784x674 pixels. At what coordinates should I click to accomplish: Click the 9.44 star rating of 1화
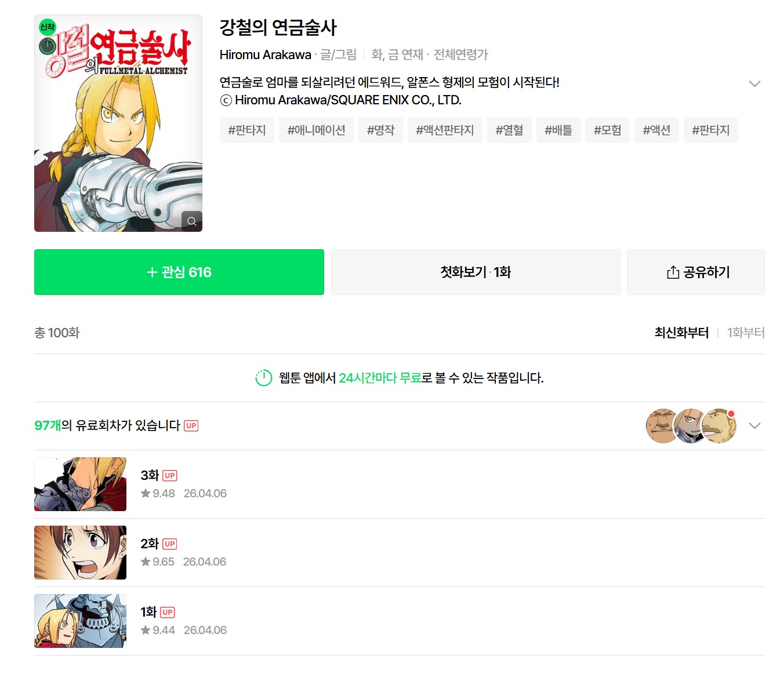coord(158,631)
